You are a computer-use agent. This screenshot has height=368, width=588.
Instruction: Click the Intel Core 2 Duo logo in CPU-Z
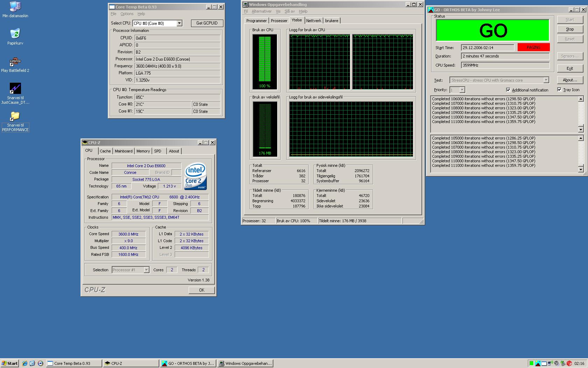coord(195,176)
